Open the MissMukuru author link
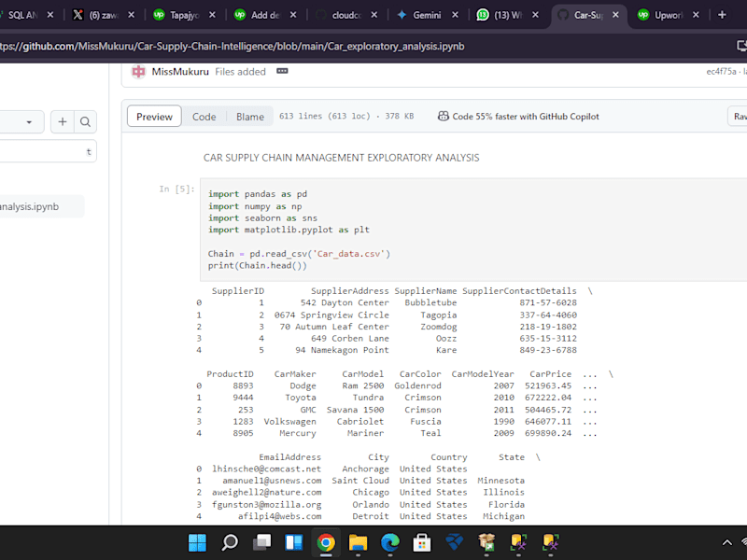The height and width of the screenshot is (560, 747). [180, 72]
